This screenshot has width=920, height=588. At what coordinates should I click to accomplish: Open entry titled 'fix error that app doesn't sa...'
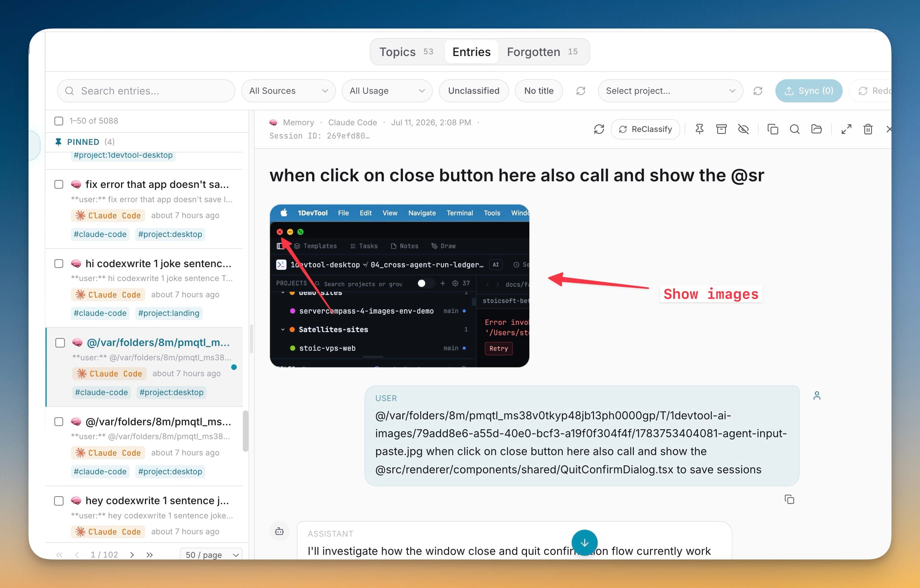click(157, 184)
